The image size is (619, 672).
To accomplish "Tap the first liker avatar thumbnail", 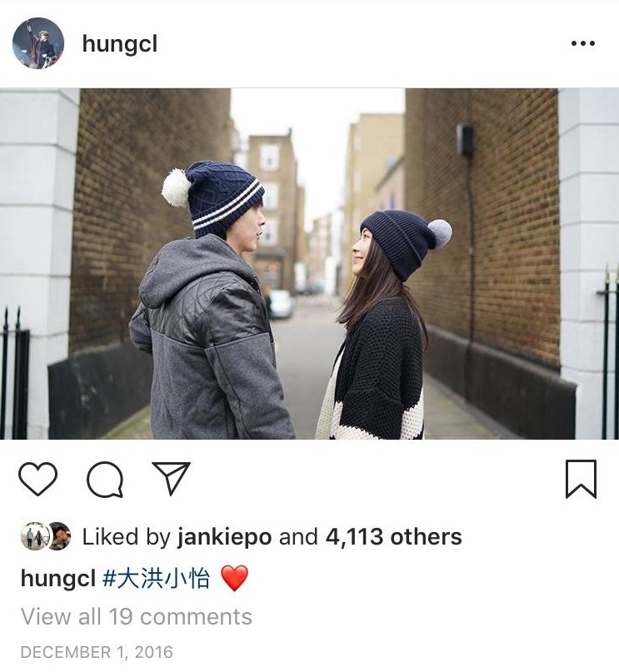I will pos(33,535).
